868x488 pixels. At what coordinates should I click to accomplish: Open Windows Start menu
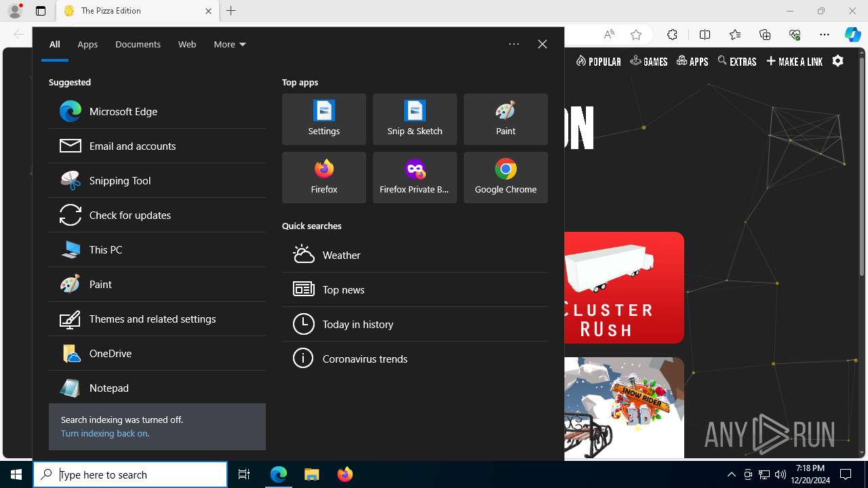tap(16, 474)
